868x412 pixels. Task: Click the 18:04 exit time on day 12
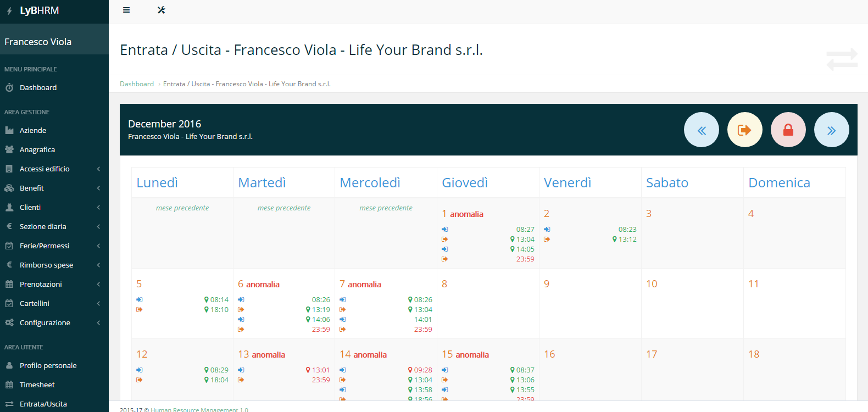[x=219, y=380]
